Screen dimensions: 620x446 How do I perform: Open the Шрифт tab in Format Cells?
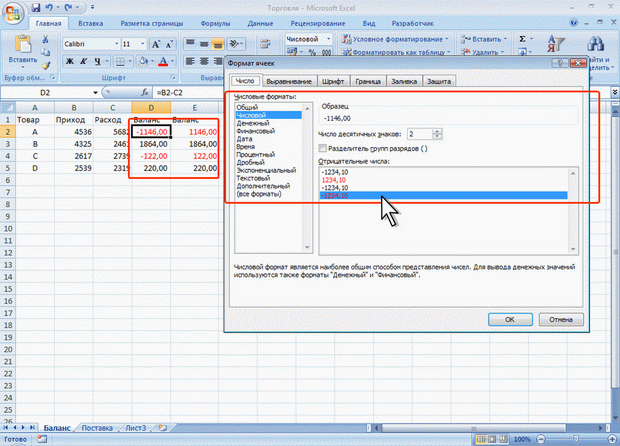pos(333,81)
